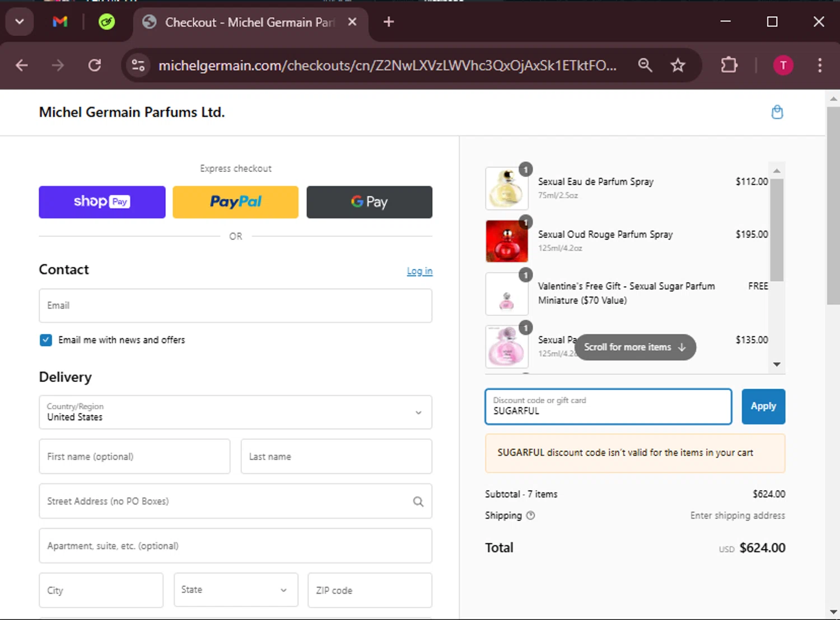This screenshot has height=620, width=840.
Task: Pay with Google Pay button
Action: pos(370,202)
